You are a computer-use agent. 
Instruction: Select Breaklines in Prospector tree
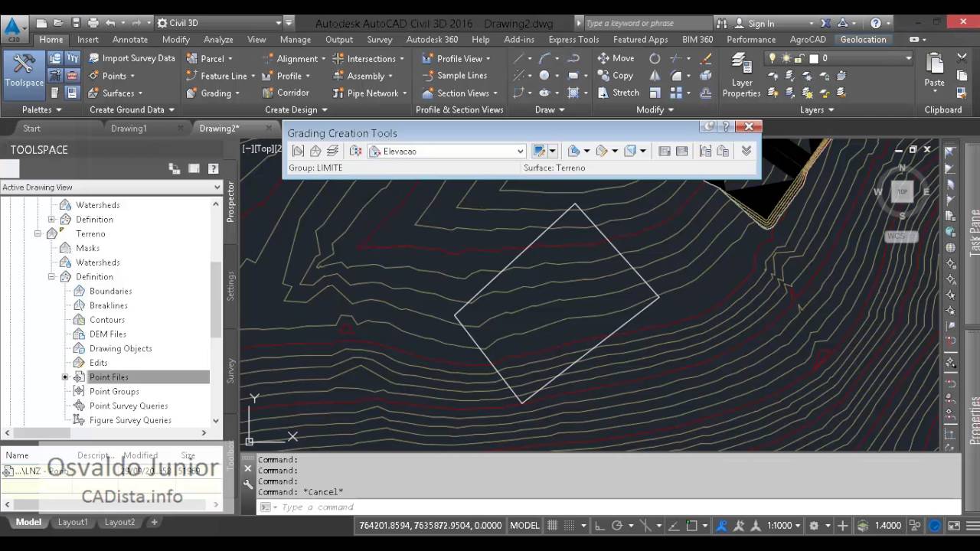pyautogui.click(x=108, y=305)
